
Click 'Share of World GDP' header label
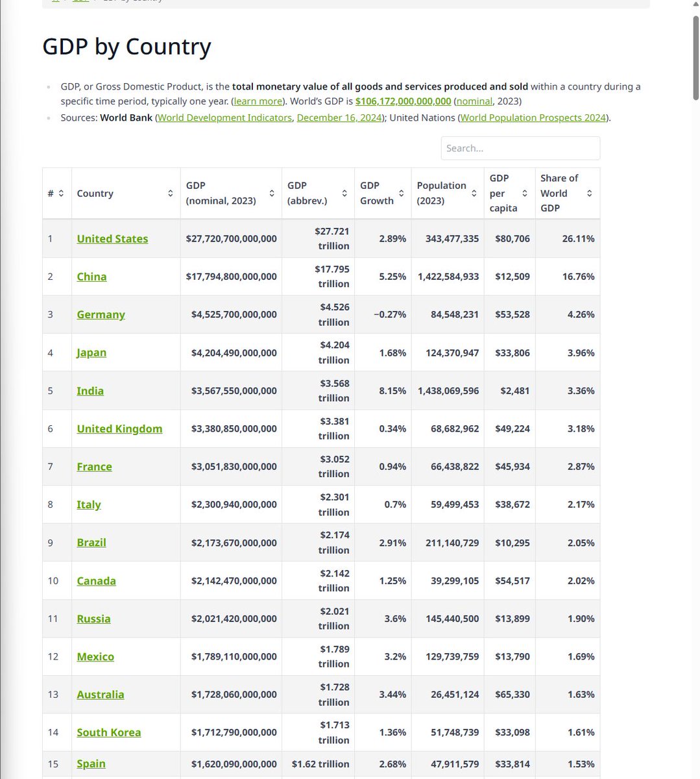(559, 193)
